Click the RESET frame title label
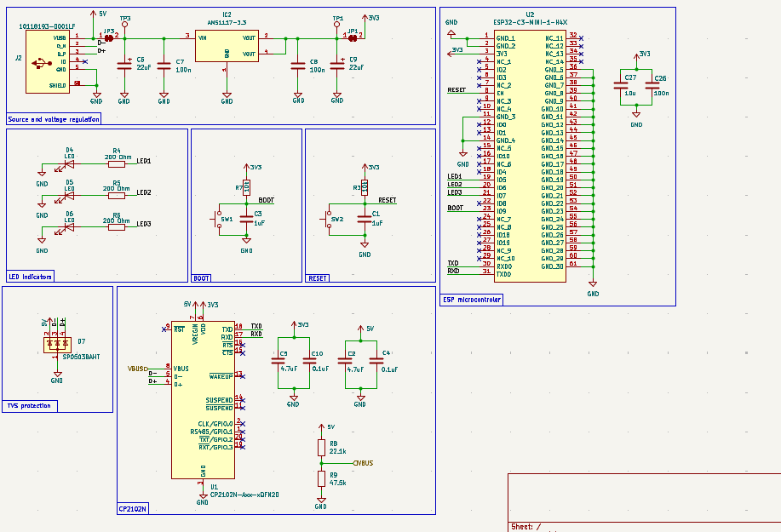Viewport: 781px width, 532px height. (x=318, y=278)
